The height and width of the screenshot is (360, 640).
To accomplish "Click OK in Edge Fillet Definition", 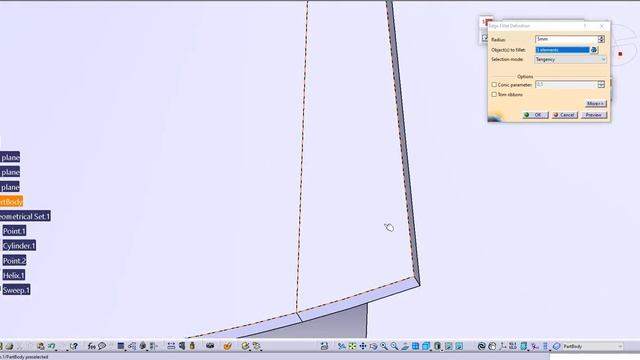I will click(536, 115).
